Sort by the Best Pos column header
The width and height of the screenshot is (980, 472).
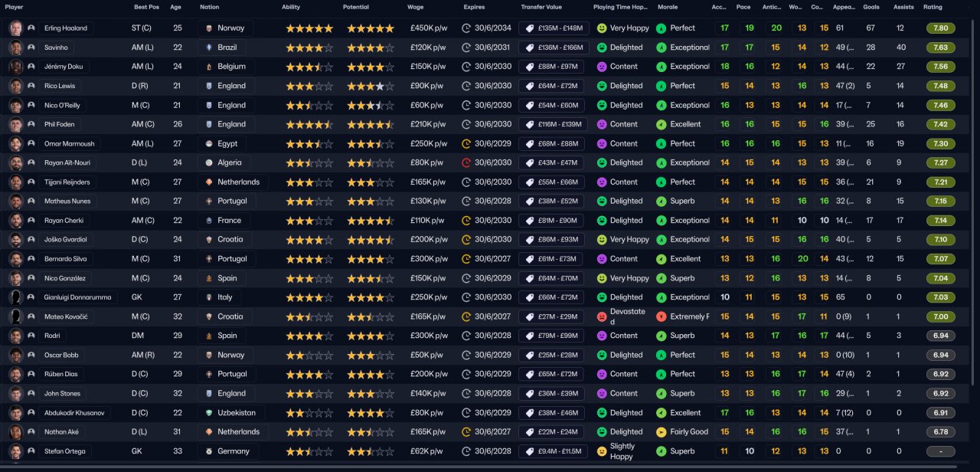(146, 7)
